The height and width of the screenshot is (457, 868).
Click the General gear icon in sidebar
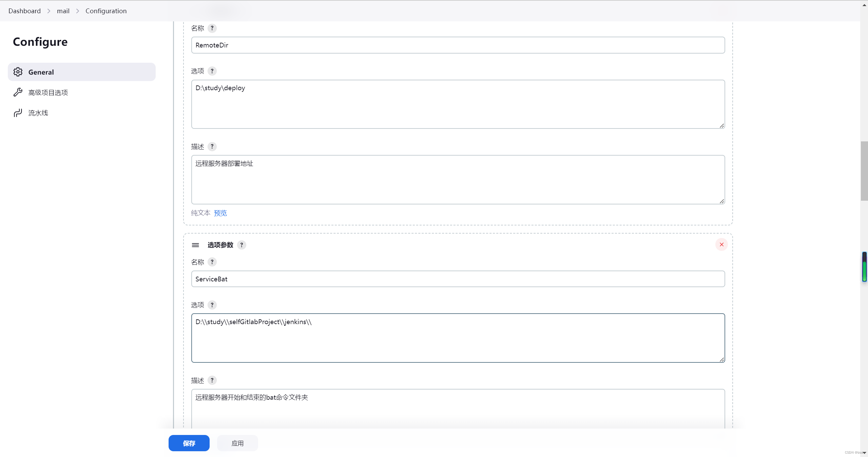click(x=18, y=72)
